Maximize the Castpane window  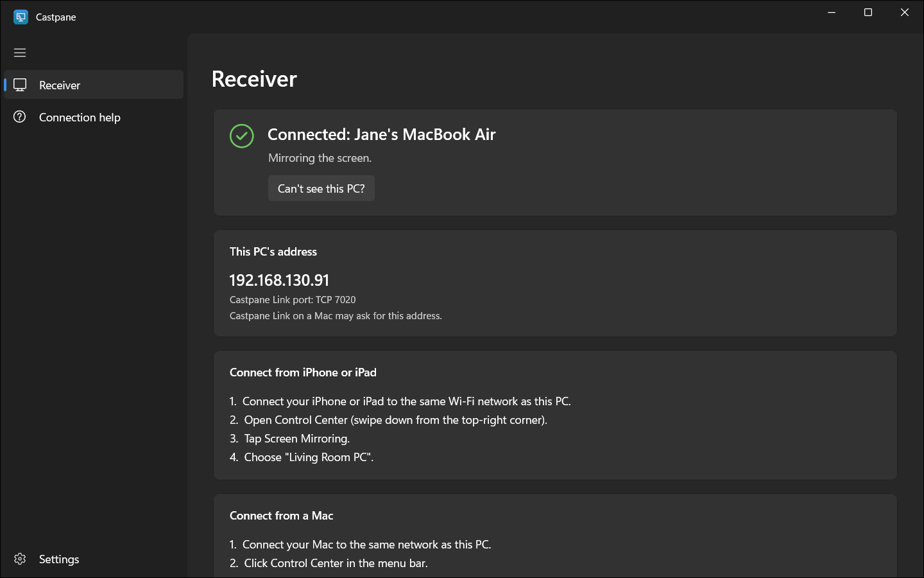tap(868, 13)
